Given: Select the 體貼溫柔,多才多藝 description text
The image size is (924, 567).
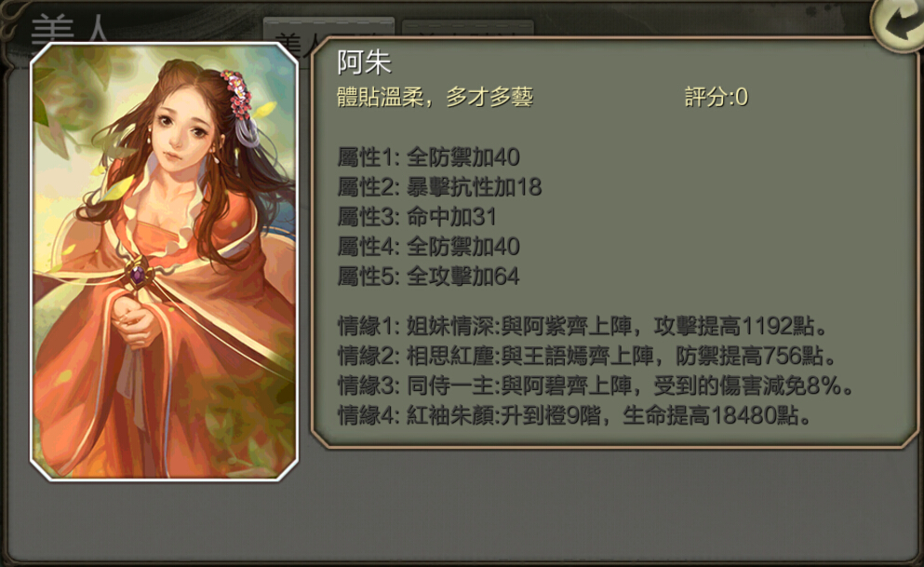Looking at the screenshot, I should click(x=435, y=97).
